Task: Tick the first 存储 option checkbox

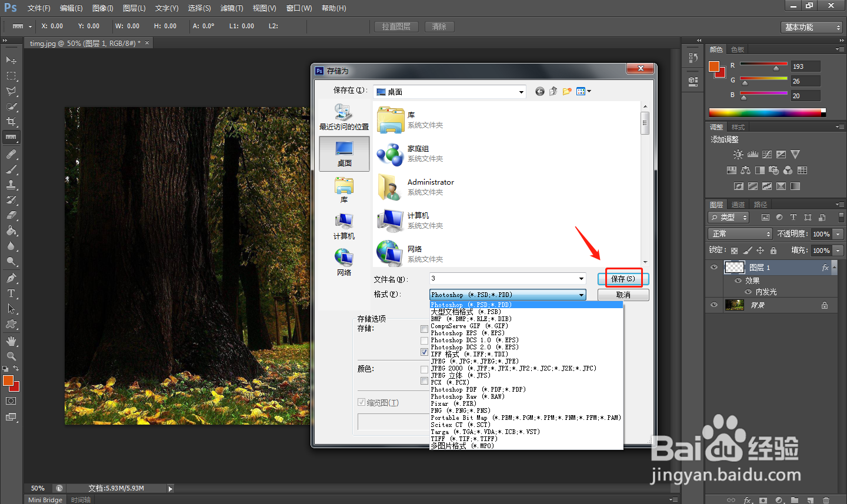Action: coord(425,329)
